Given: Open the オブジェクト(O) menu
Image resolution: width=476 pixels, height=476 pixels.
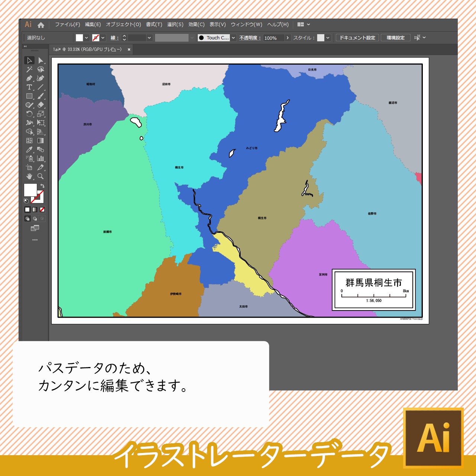Looking at the screenshot, I should [123, 25].
